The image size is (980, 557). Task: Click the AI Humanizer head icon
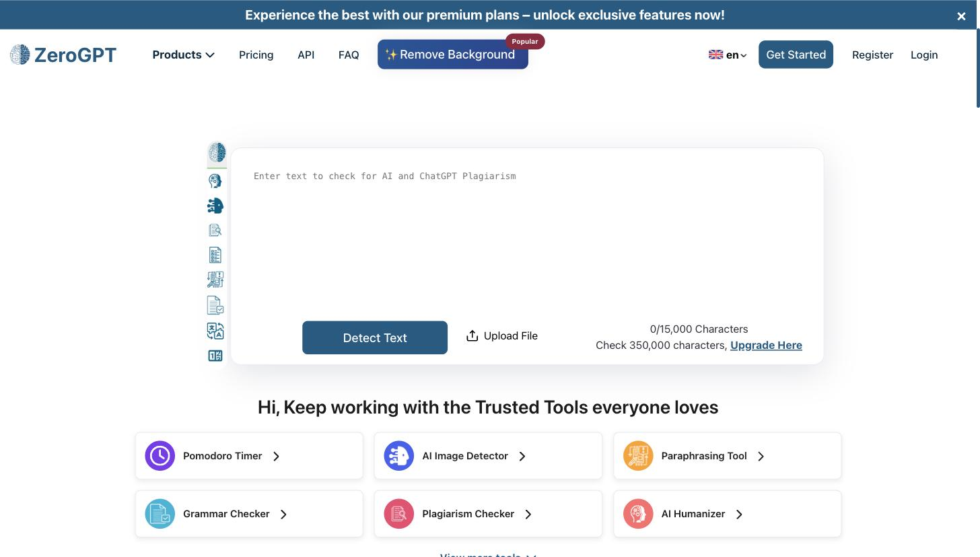click(x=638, y=514)
